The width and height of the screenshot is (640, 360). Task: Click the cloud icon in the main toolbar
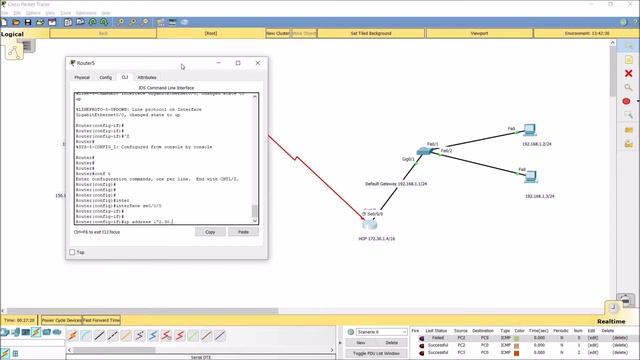(184, 22)
